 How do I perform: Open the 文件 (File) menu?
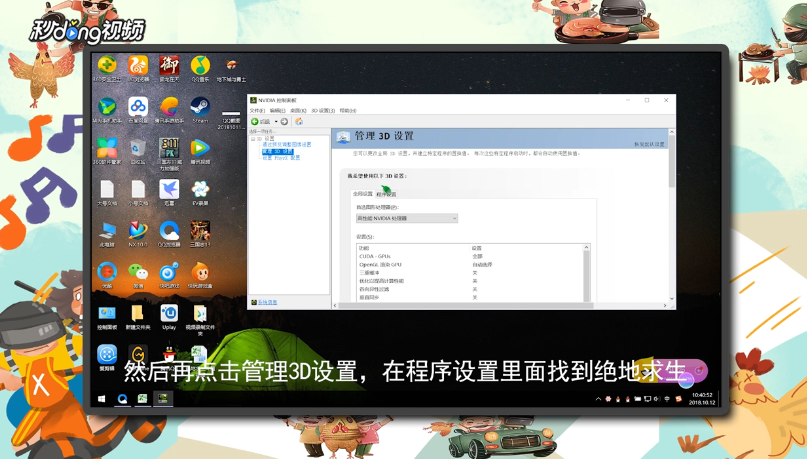click(x=257, y=111)
